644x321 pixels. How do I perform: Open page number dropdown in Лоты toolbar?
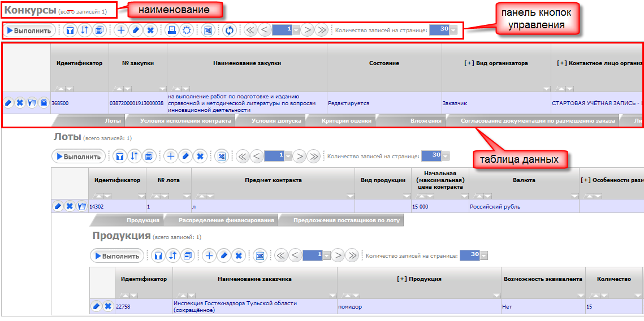click(288, 156)
